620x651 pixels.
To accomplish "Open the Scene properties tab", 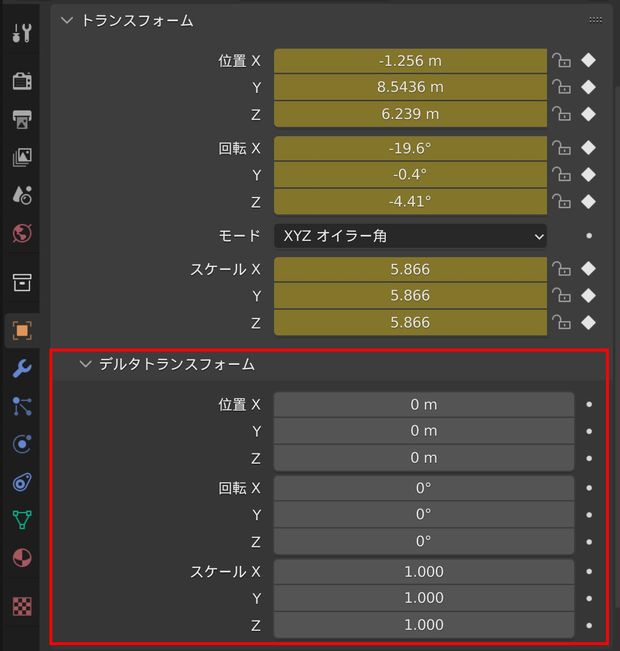I will pyautogui.click(x=22, y=195).
